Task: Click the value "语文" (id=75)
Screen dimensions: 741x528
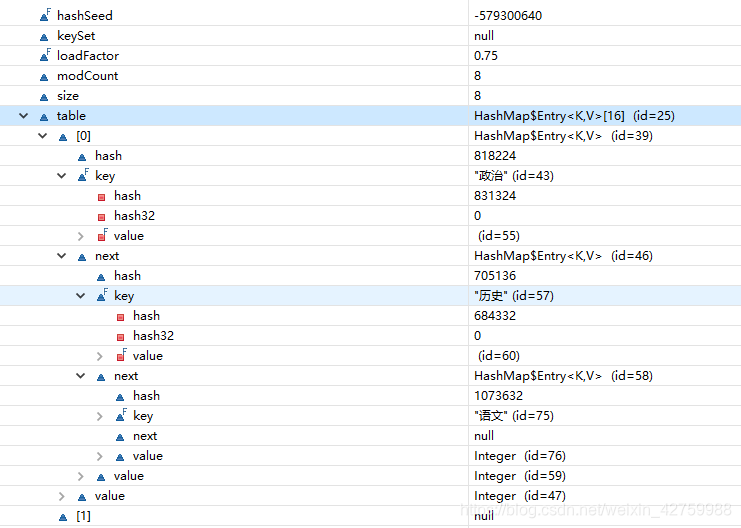Action: click(x=514, y=416)
